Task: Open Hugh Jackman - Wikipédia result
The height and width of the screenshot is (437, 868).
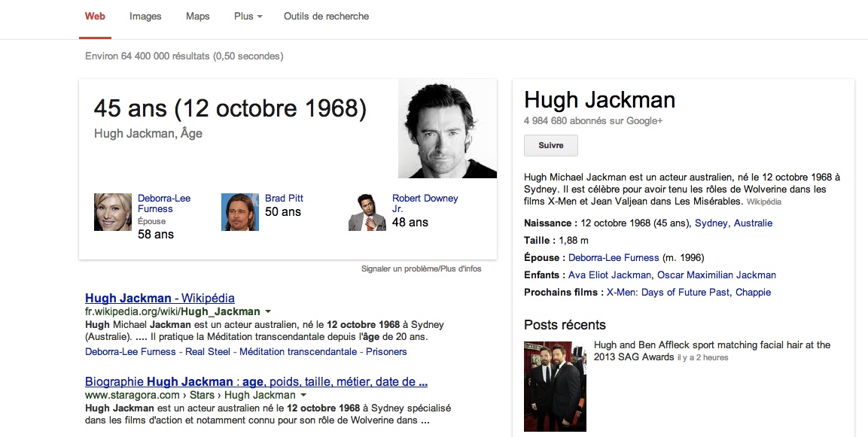Action: (x=160, y=298)
